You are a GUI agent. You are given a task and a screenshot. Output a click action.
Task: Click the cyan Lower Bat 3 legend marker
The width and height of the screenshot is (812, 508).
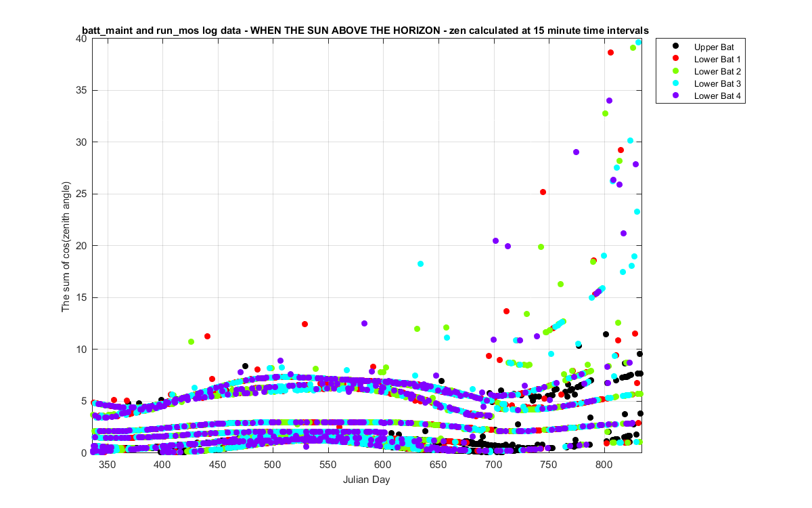coord(674,83)
